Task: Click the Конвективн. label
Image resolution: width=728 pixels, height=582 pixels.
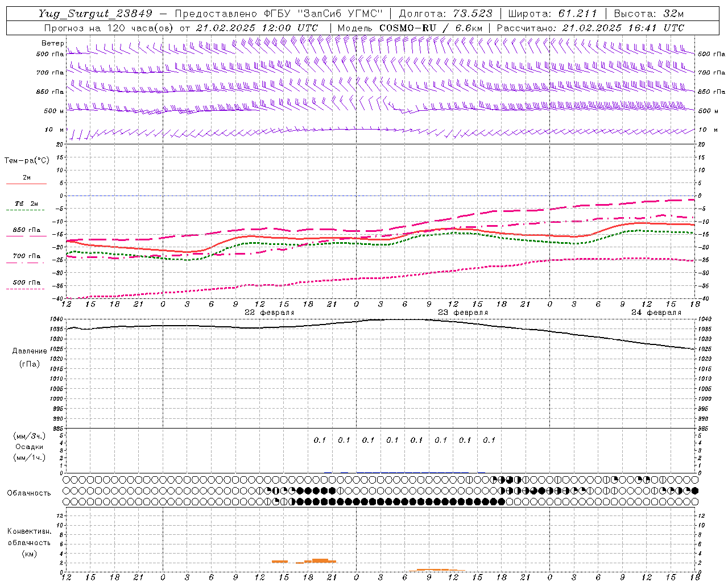Action: tap(29, 531)
